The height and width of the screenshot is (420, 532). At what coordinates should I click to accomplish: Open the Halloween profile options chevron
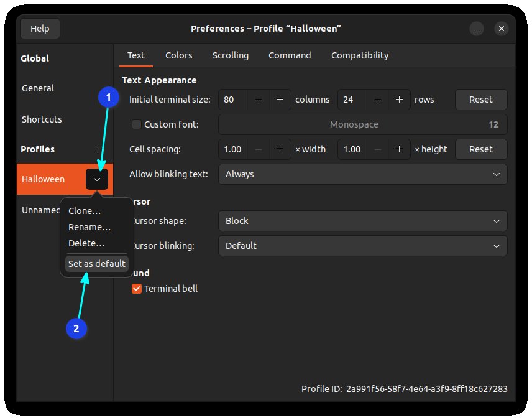[x=97, y=179]
